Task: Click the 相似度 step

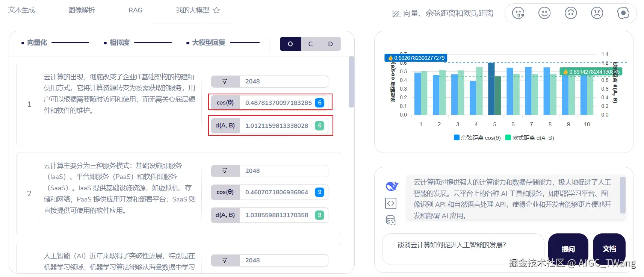Action: [119, 42]
